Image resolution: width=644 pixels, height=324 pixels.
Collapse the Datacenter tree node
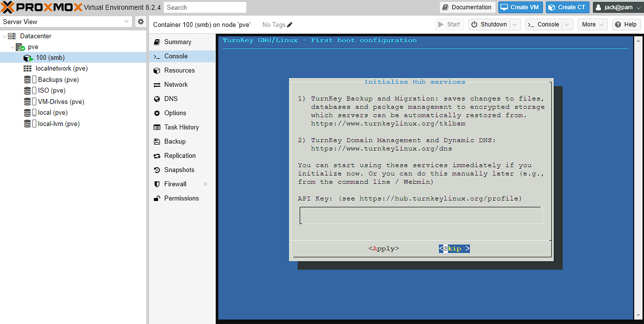click(x=5, y=36)
